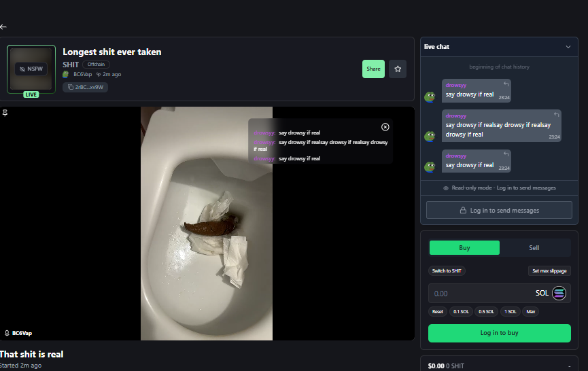Click the LIVE badge under the thumbnail
The width and height of the screenshot is (588, 371).
[31, 94]
